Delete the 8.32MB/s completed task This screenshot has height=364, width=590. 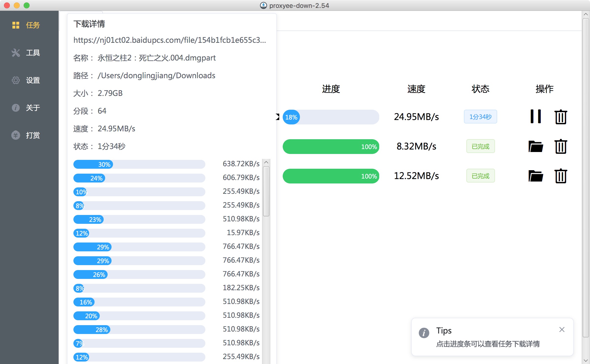coord(561,146)
